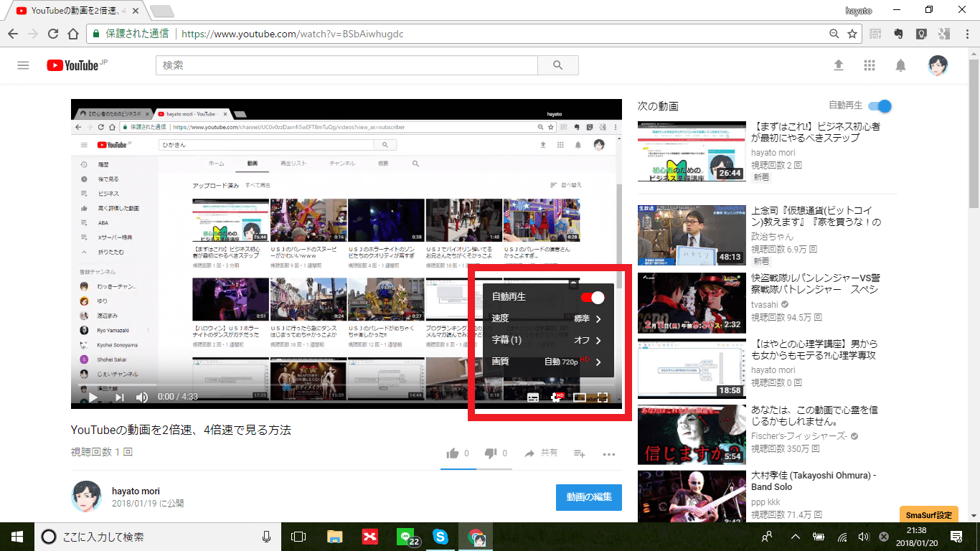Open the 画質 自動 720p quality submenu
The width and height of the screenshot is (980, 551).
tap(548, 362)
